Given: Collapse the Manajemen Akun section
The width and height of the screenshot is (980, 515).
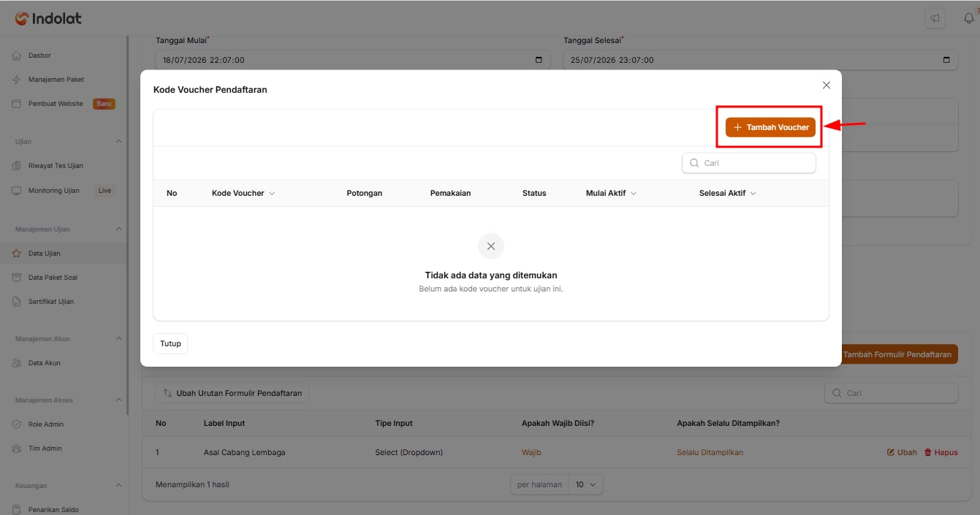Looking at the screenshot, I should (119, 339).
